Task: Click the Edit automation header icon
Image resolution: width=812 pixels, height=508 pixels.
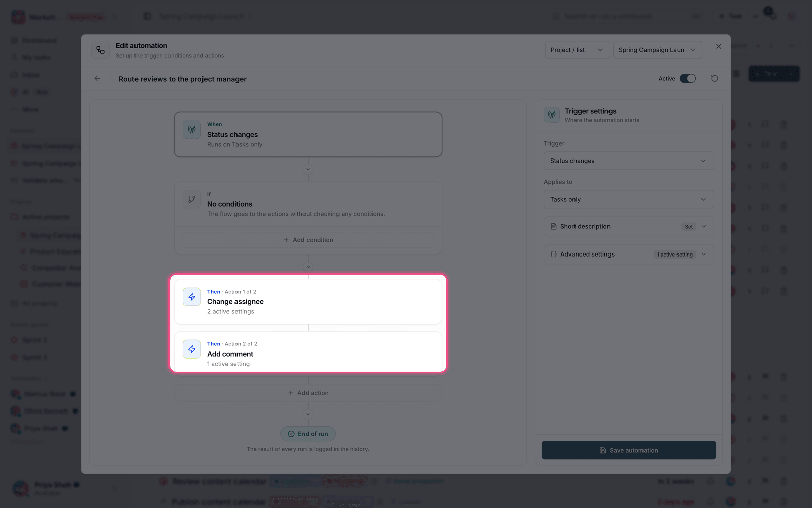Action: (100, 50)
